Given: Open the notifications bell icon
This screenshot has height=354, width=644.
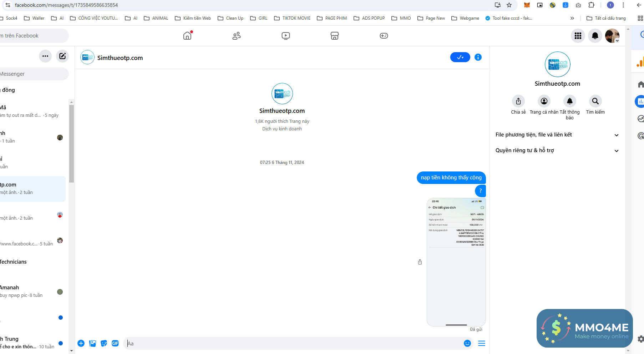Looking at the screenshot, I should (595, 36).
